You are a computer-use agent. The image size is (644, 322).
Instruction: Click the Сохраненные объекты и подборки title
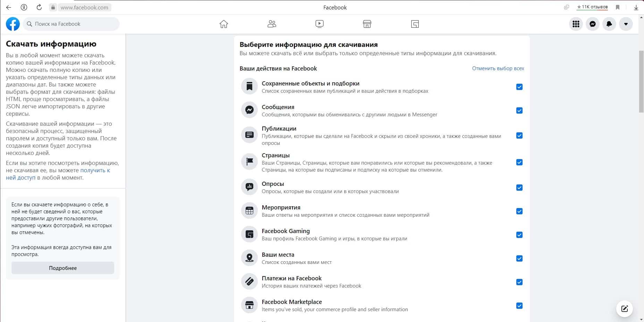coord(311,83)
